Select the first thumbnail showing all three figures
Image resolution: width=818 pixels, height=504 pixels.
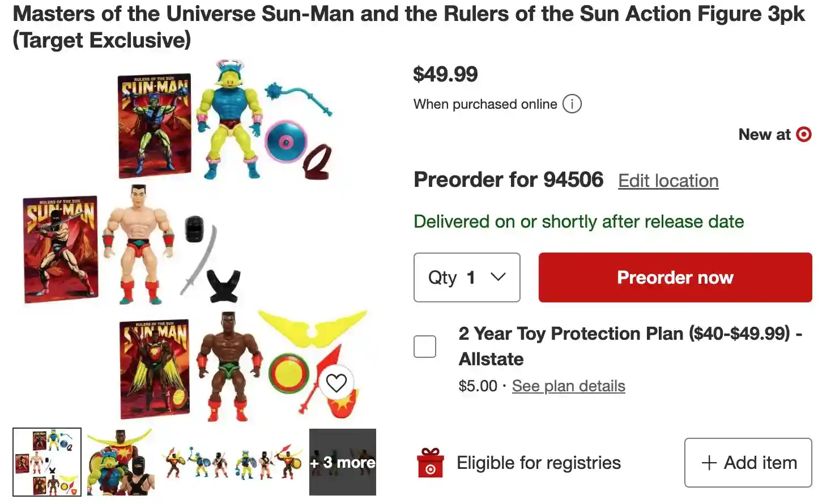point(47,462)
